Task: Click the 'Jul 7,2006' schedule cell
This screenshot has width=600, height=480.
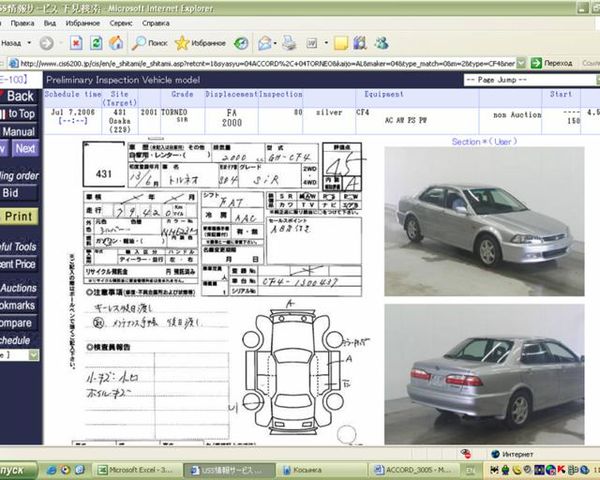Action: [x=73, y=112]
